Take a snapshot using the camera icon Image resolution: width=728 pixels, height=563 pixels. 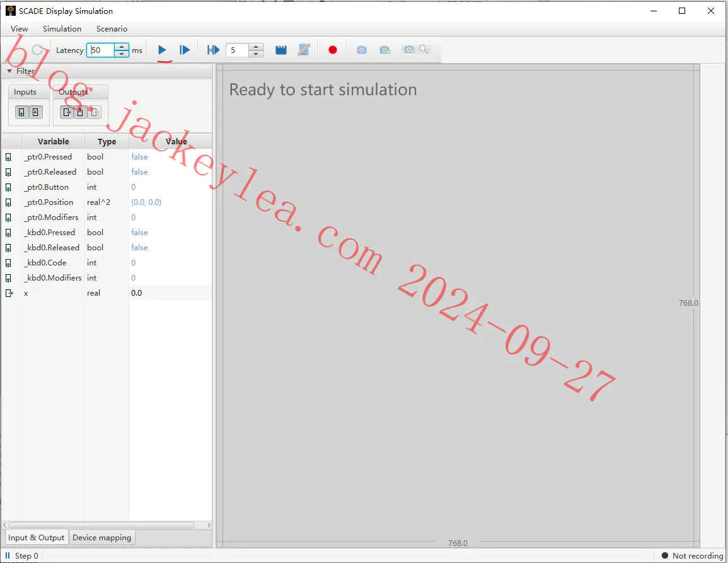[x=362, y=49]
